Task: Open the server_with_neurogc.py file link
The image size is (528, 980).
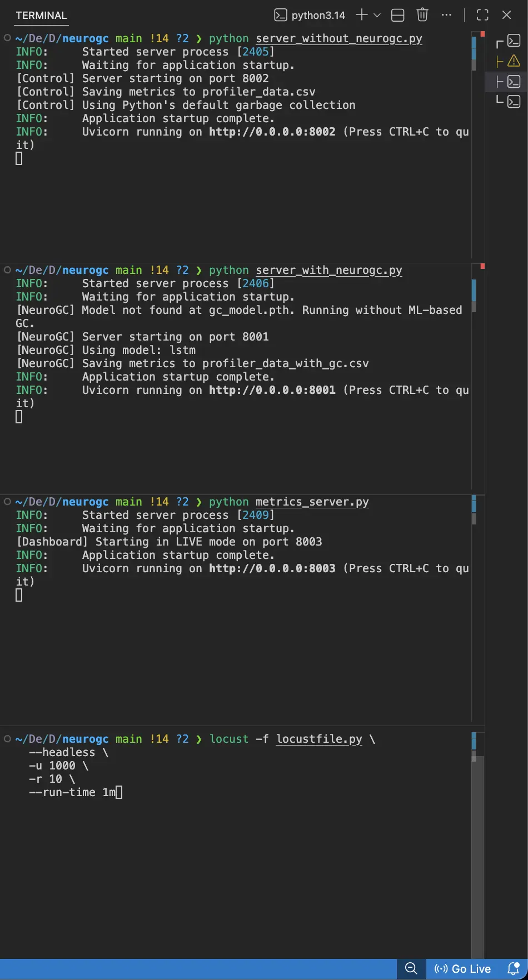Action: (x=328, y=270)
